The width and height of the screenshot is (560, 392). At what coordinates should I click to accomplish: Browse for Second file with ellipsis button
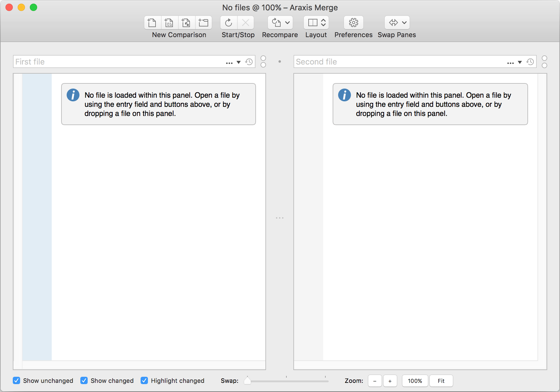tap(510, 63)
